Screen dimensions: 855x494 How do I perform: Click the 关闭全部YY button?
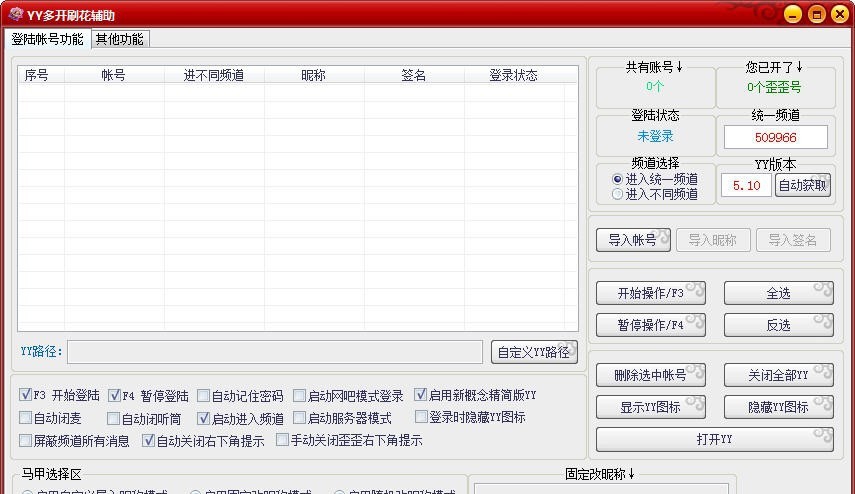[778, 375]
